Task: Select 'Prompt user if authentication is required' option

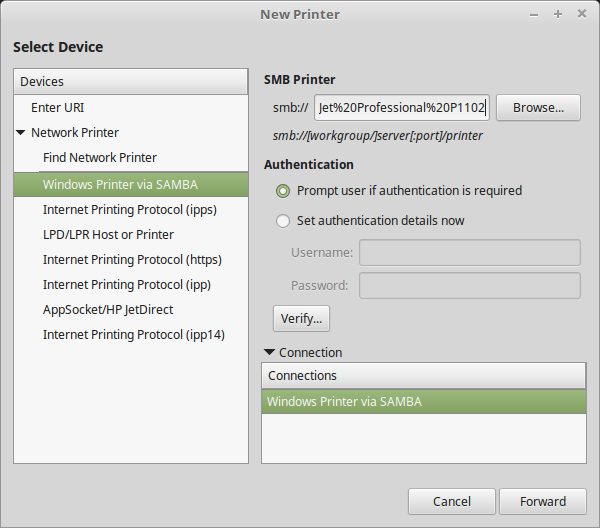Action: point(283,191)
